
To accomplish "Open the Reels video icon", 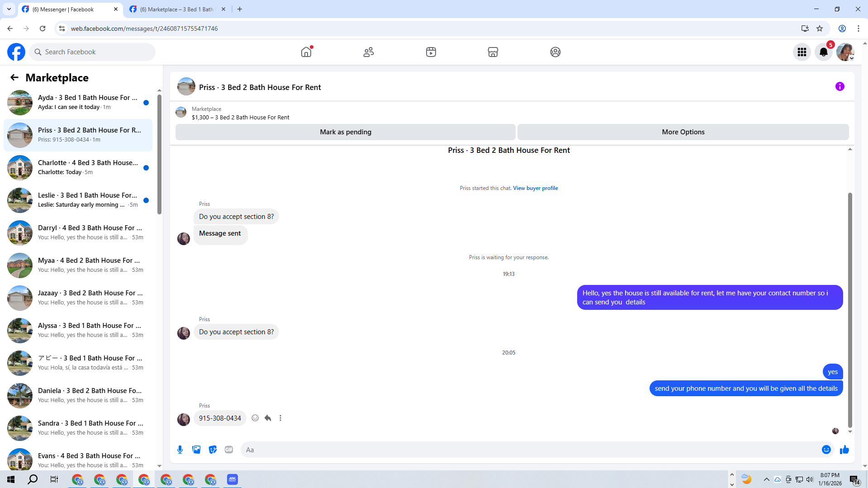I will [x=431, y=52].
